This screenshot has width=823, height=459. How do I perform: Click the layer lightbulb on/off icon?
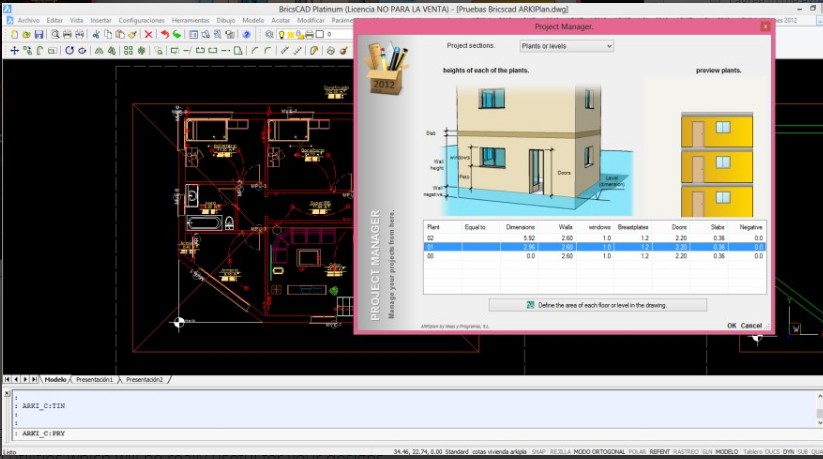click(281, 35)
